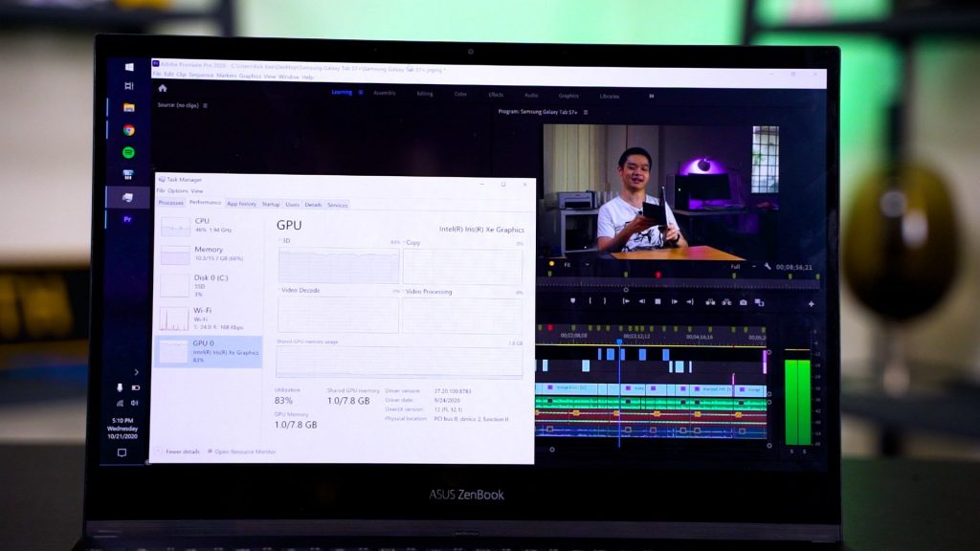This screenshot has width=980, height=551.
Task: Open Spotify from the taskbar
Action: click(x=128, y=152)
